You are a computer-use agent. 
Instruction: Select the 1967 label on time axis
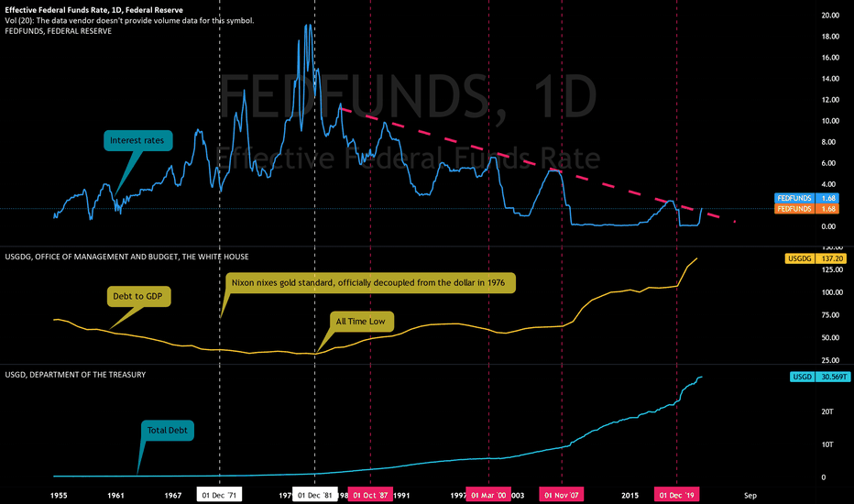[172, 495]
